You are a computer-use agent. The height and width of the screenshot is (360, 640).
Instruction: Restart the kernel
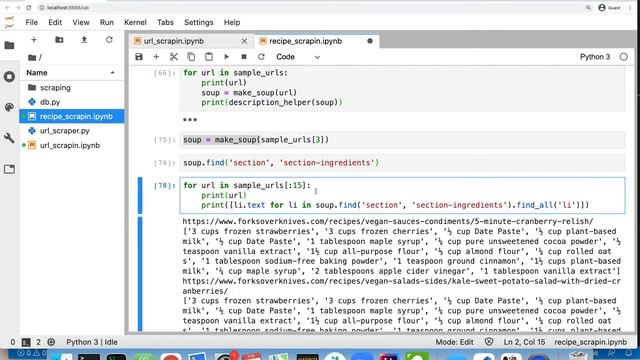pyautogui.click(x=261, y=57)
